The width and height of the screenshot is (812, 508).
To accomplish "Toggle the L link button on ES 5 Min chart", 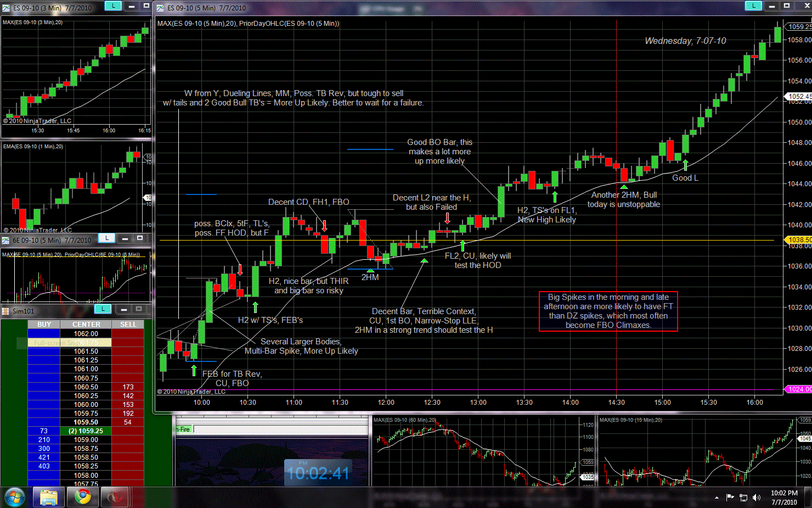I will point(753,5).
